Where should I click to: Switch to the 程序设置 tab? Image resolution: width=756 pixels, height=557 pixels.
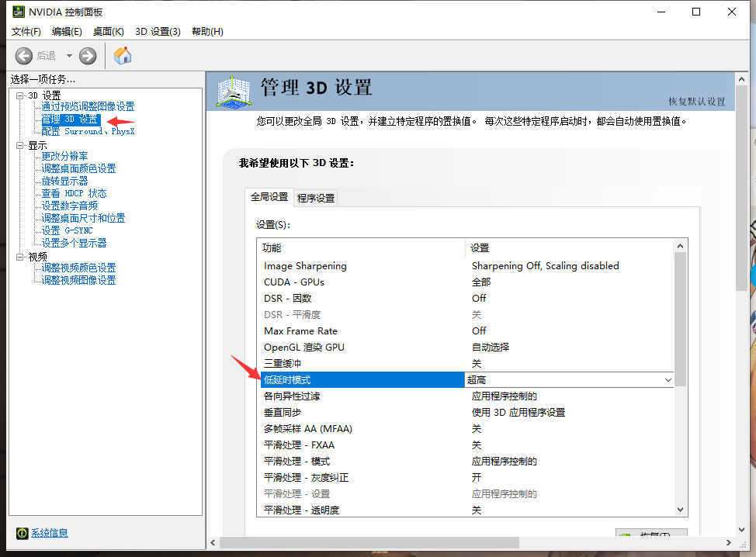(316, 197)
